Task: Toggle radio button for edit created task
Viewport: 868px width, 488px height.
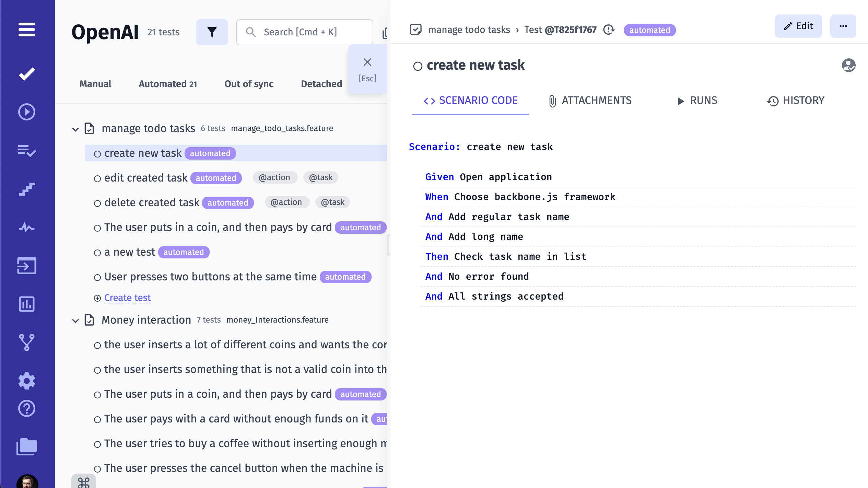Action: click(x=97, y=178)
